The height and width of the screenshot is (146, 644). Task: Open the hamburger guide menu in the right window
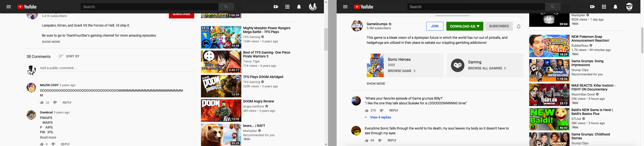coord(345,7)
